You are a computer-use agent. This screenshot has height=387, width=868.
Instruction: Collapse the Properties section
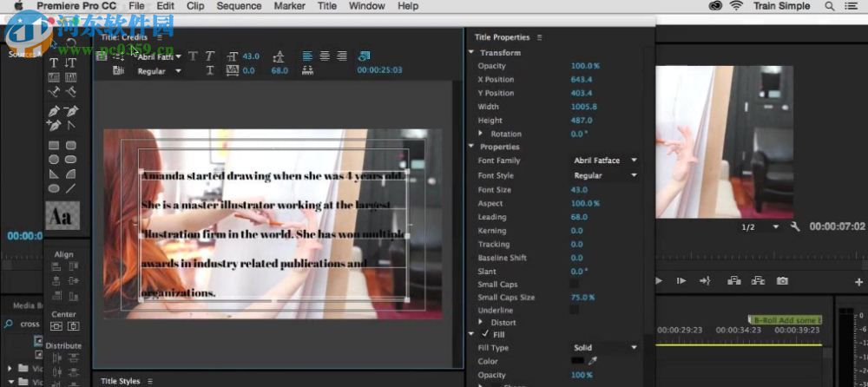point(471,147)
